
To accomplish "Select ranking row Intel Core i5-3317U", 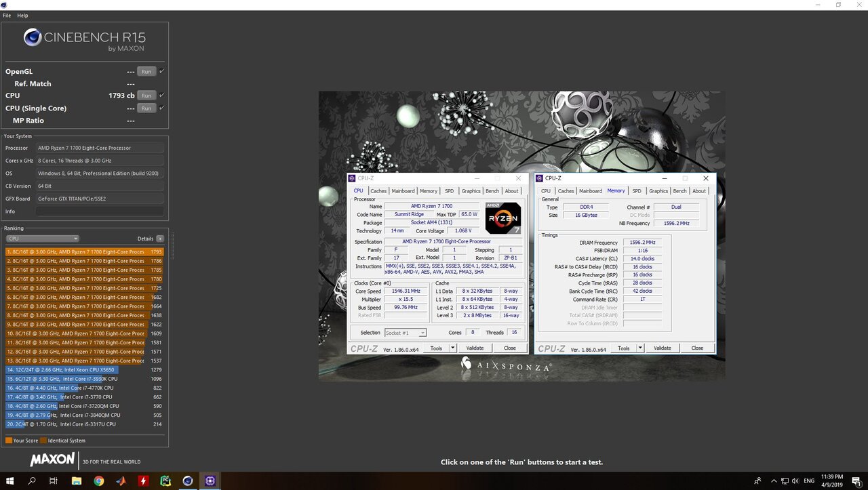I will pos(85,424).
